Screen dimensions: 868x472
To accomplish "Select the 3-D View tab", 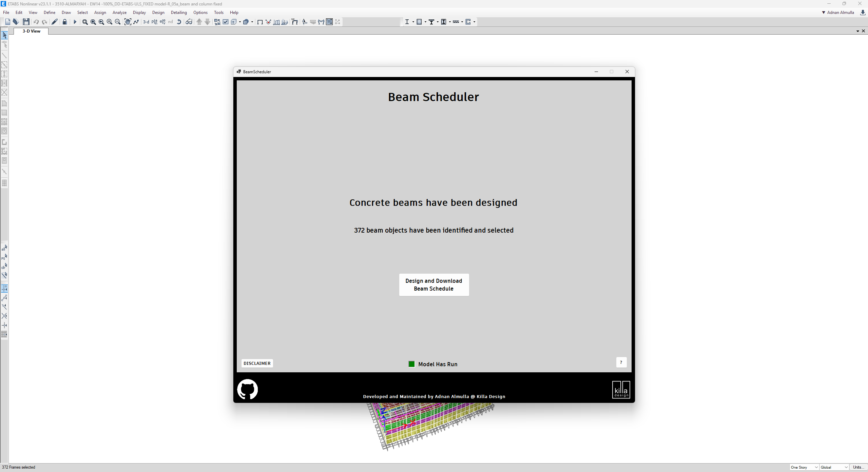I will pos(31,31).
